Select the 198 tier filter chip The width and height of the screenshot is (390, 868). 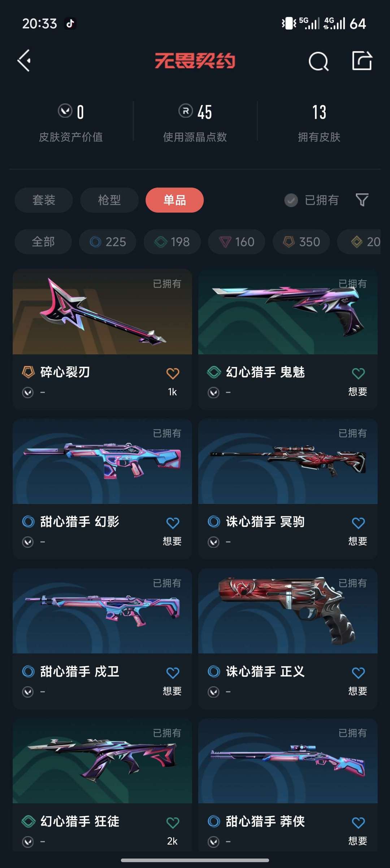pyautogui.click(x=172, y=242)
